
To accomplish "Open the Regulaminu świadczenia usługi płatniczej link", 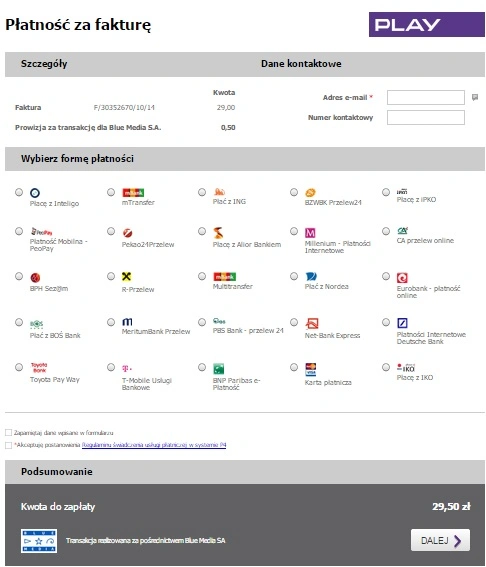I will [154, 445].
